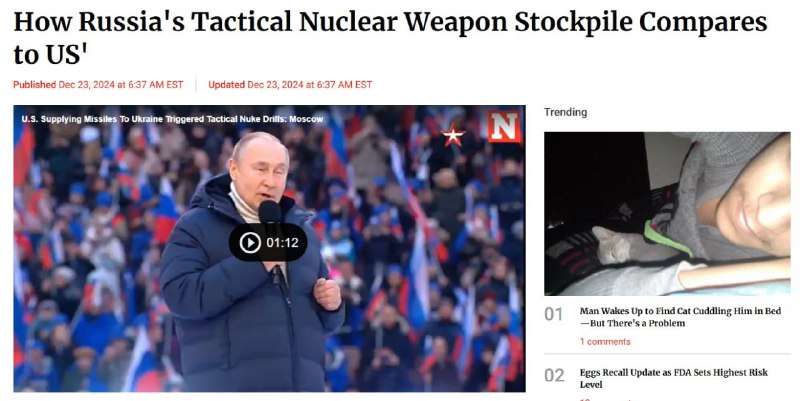This screenshot has height=401, width=800.
Task: Click the video caption about Tactical Nuke Drills
Action: pyautogui.click(x=172, y=119)
